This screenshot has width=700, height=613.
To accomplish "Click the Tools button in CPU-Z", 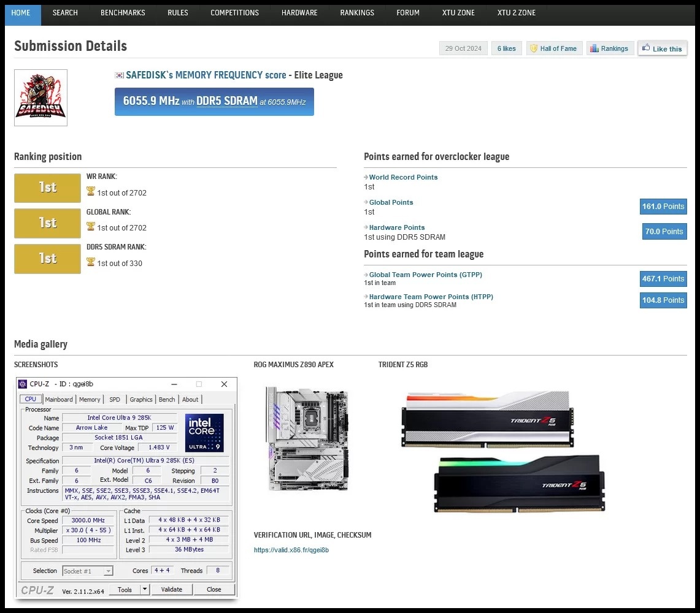I will click(x=125, y=590).
